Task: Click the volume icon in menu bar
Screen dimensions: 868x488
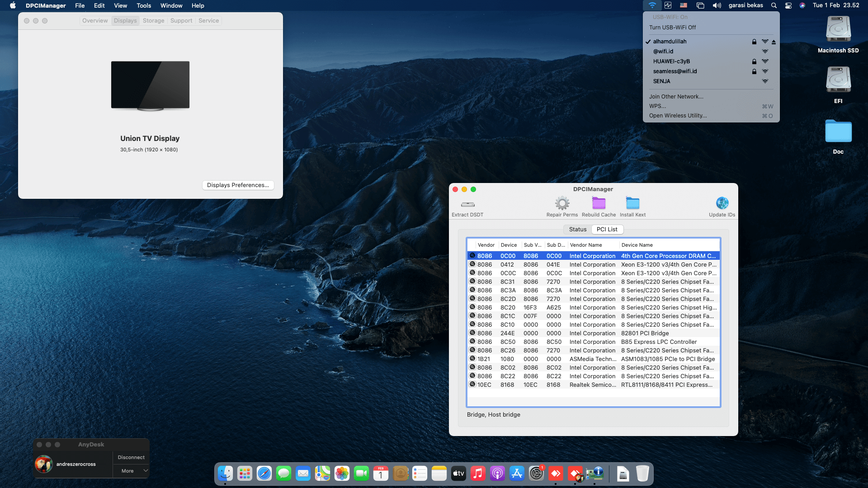Action: point(716,5)
